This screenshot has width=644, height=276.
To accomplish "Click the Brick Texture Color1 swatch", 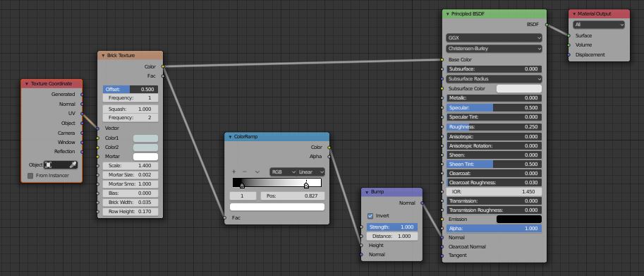I will [145, 138].
